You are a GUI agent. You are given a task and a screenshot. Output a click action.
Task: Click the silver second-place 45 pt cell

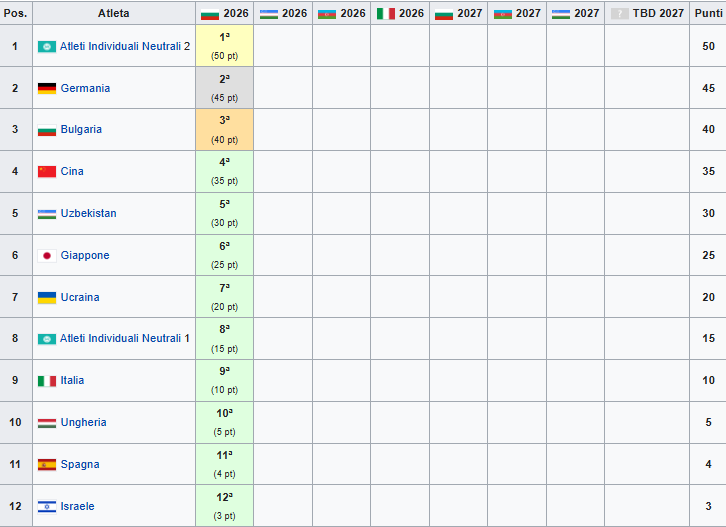click(x=224, y=88)
